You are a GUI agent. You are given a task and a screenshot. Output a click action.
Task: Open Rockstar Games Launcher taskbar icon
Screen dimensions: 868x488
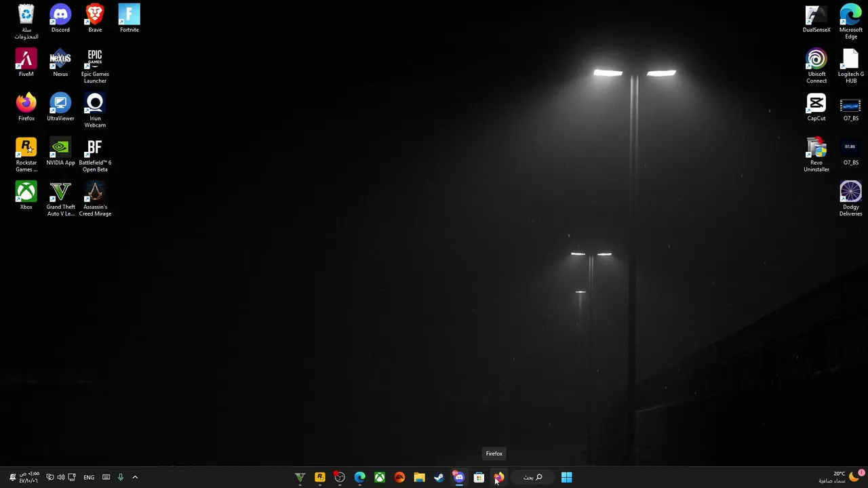[320, 477]
